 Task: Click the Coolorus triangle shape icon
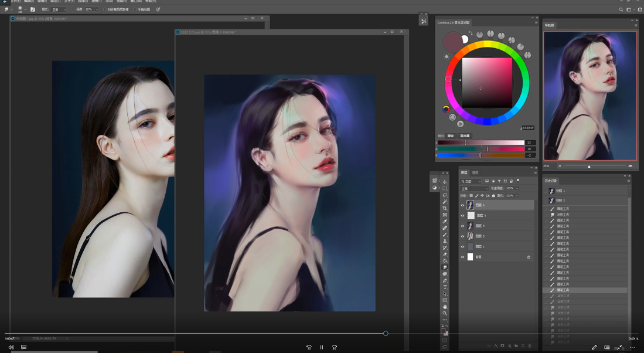pyautogui.click(x=452, y=117)
